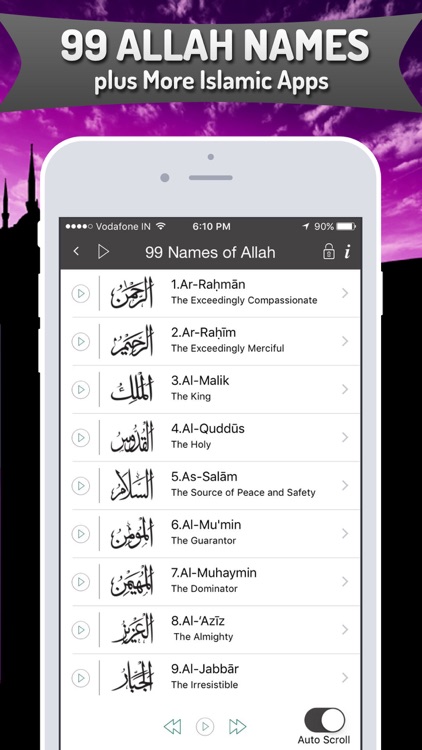Screen dimensions: 422x750
Task: Tap 'The Irresistible' subtitle
Action: click(204, 685)
